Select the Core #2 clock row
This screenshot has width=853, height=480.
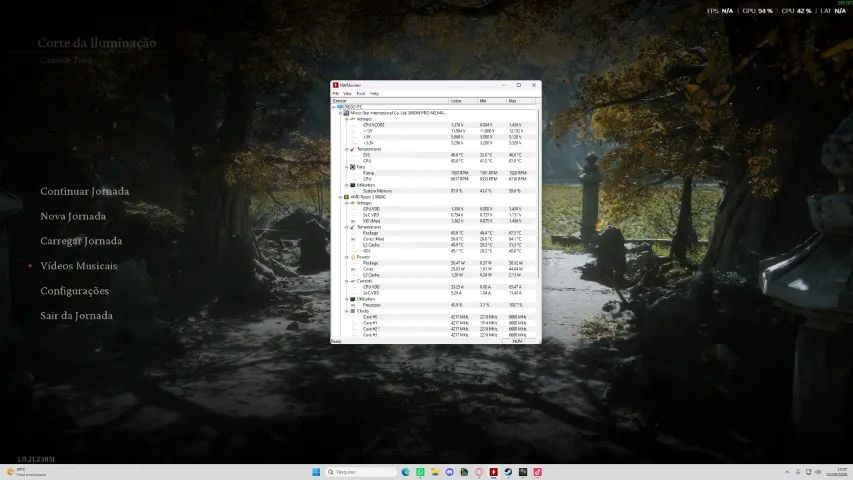pyautogui.click(x=434, y=329)
